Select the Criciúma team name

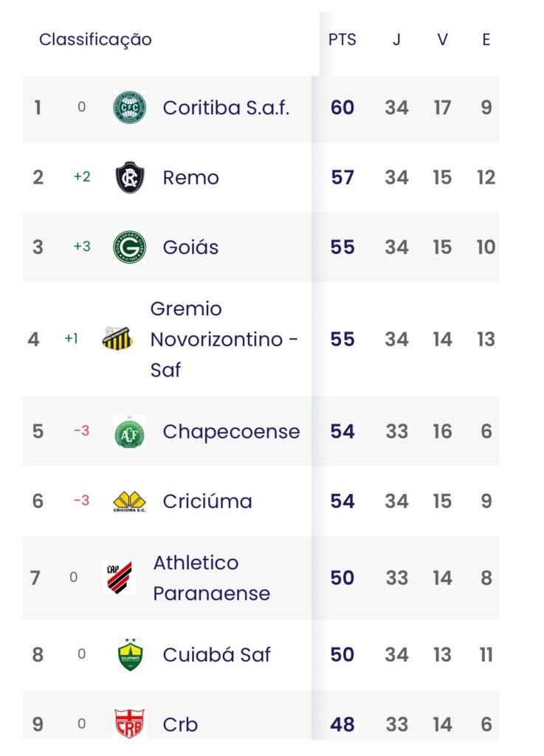pyautogui.click(x=207, y=501)
